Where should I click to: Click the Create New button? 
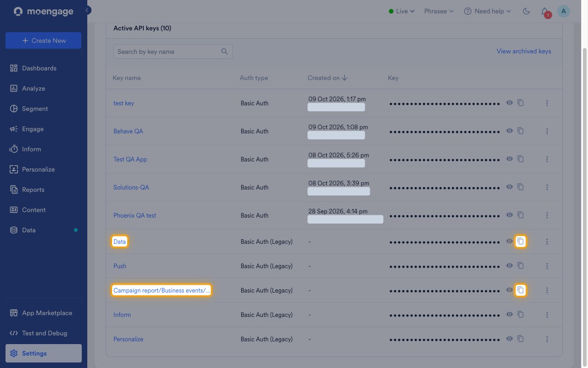tap(44, 40)
